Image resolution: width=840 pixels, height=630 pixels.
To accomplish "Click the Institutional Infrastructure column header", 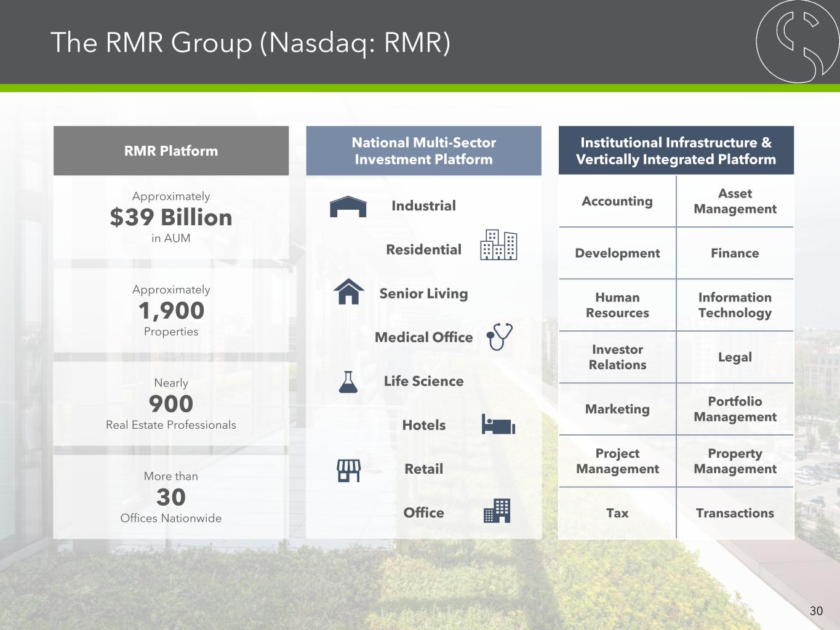I will coord(676,151).
